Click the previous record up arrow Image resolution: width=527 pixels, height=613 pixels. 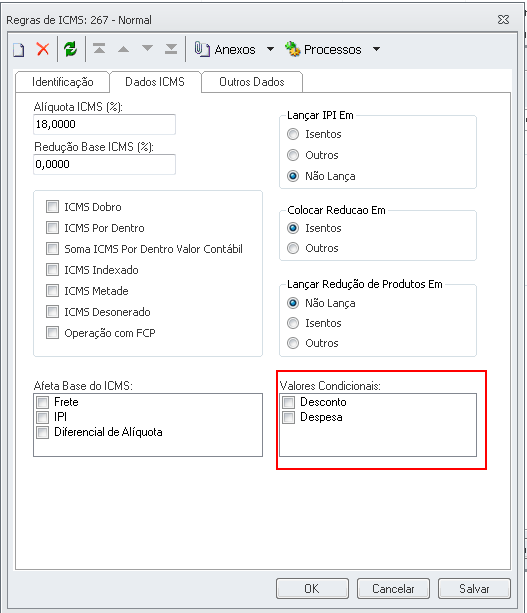[x=123, y=49]
